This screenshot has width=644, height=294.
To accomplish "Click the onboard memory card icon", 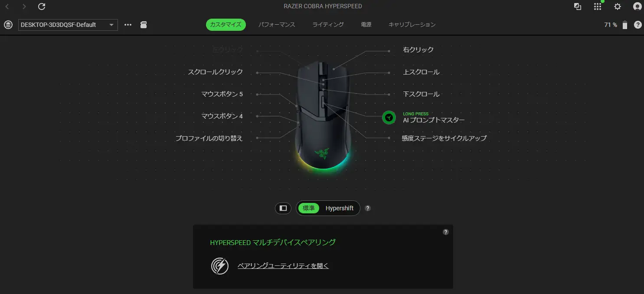I will click(144, 25).
